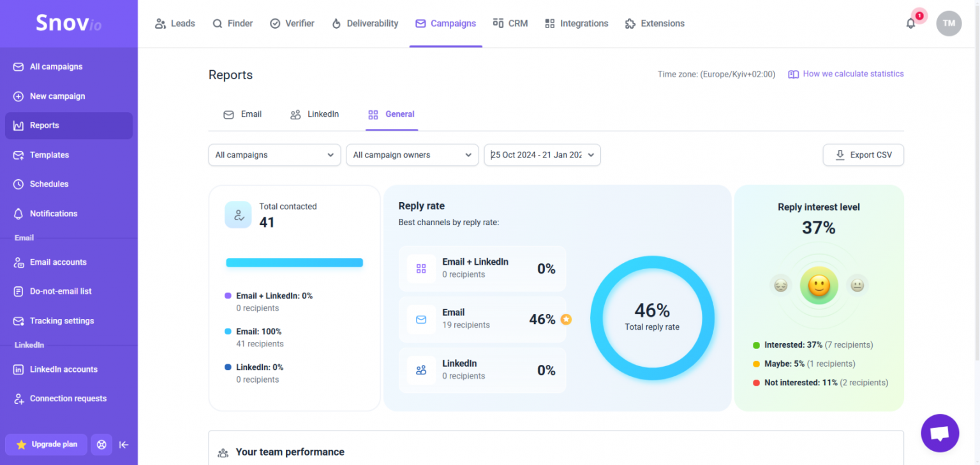Open the Leads menu
980x465 pixels.
(x=175, y=24)
